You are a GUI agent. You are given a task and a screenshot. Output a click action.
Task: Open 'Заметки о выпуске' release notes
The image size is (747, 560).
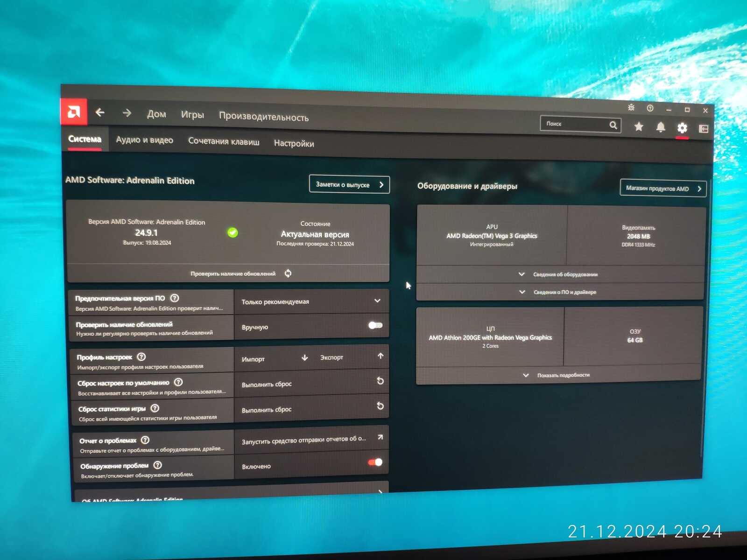tap(349, 184)
